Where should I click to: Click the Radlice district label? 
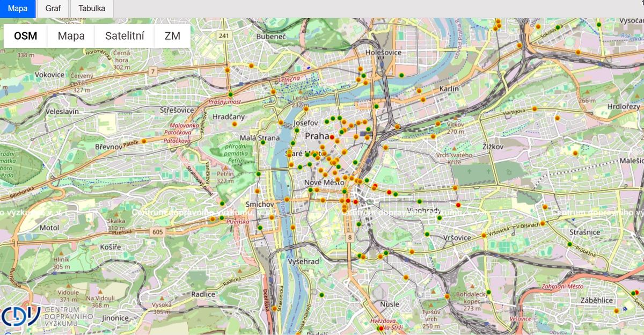[x=203, y=294]
